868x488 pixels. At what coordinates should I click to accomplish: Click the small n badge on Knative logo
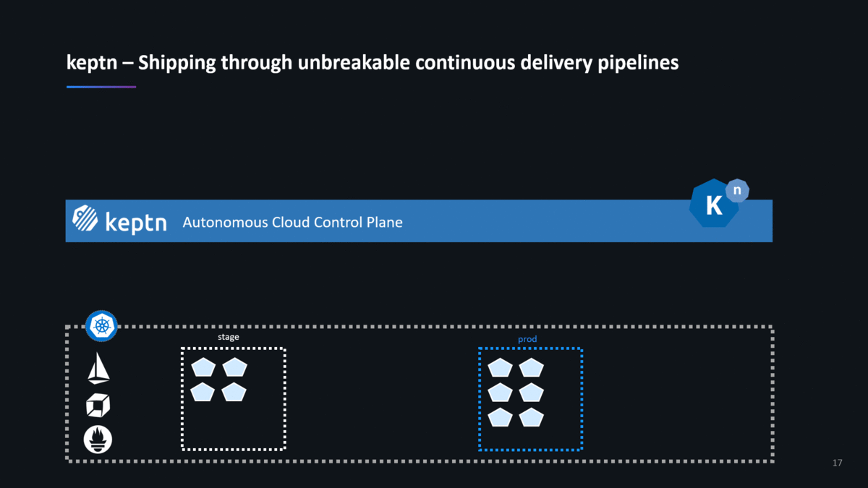tap(737, 191)
